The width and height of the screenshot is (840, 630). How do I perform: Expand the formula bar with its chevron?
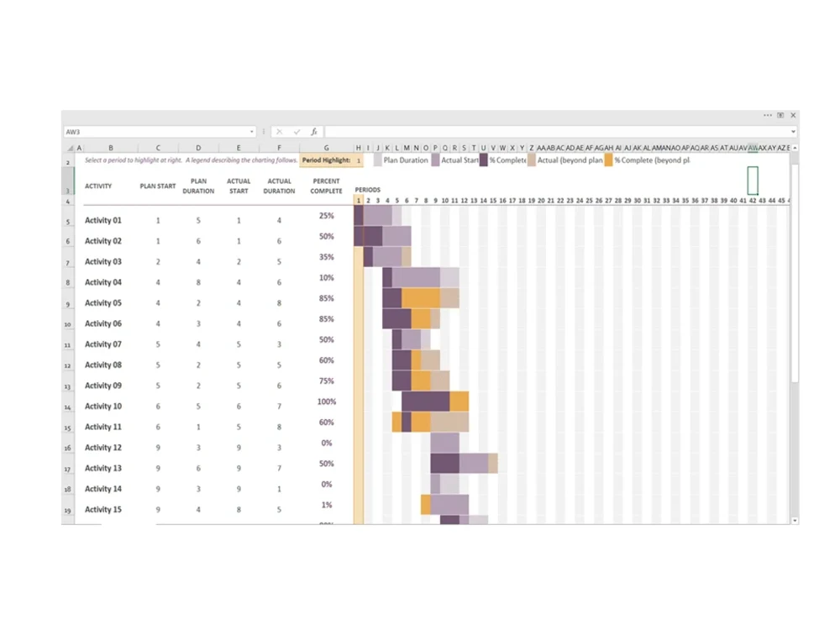point(793,131)
